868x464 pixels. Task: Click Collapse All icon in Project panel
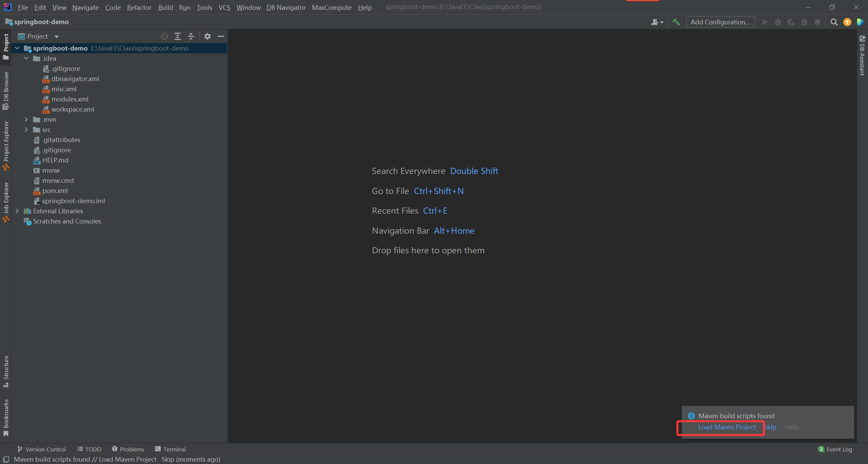tap(191, 36)
